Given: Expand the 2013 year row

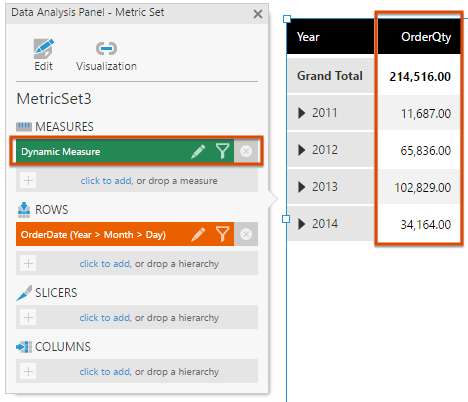Looking at the screenshot, I should (x=302, y=187).
